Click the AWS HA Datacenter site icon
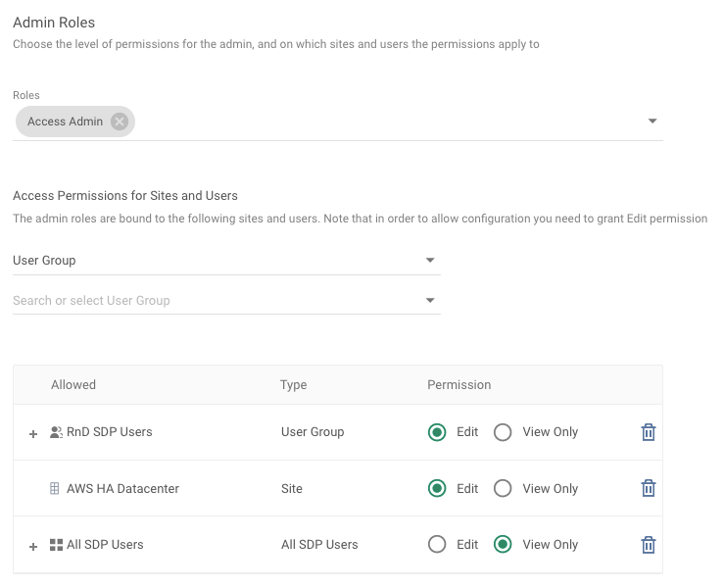 55,488
